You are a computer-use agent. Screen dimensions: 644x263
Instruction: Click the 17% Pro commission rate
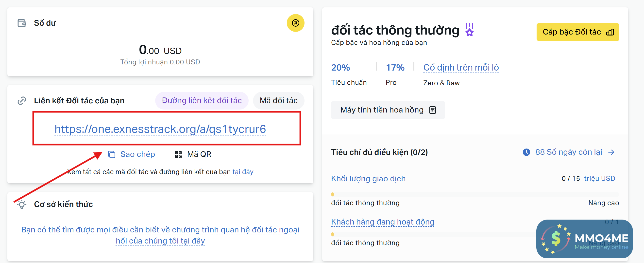(x=395, y=68)
